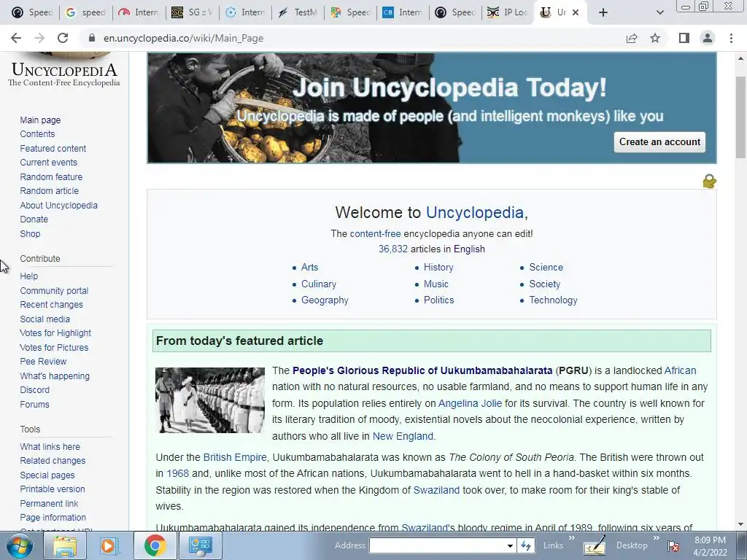Viewport: 747px width, 560px height.
Task: Switch to the TestM tab
Action: [x=298, y=12]
